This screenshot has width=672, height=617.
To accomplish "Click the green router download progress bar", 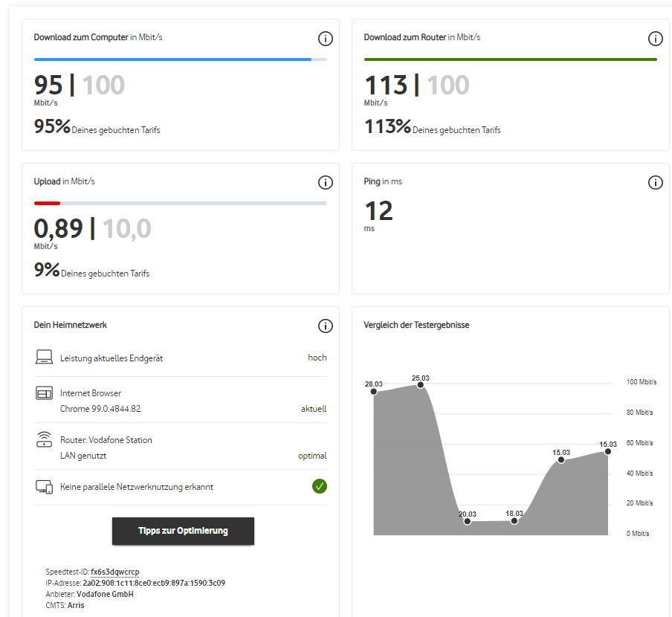I will pyautogui.click(x=511, y=59).
